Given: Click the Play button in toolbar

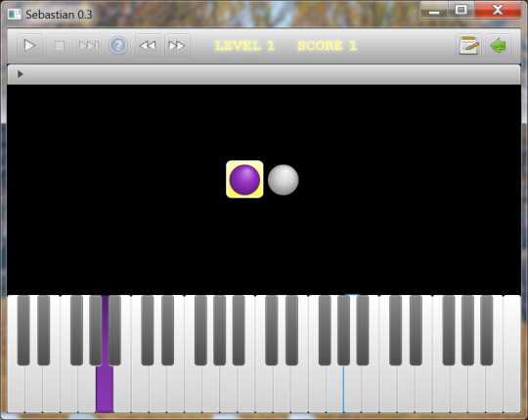Looking at the screenshot, I should pyautogui.click(x=29, y=46).
